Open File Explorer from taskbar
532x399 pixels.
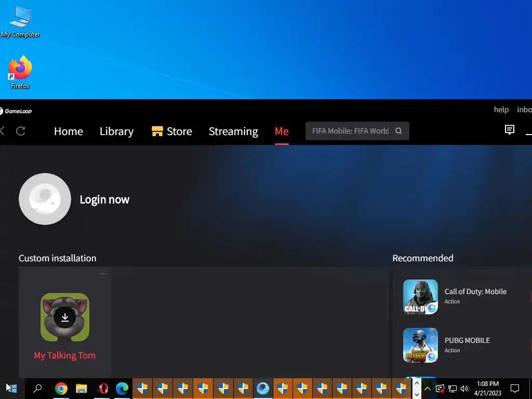82,389
